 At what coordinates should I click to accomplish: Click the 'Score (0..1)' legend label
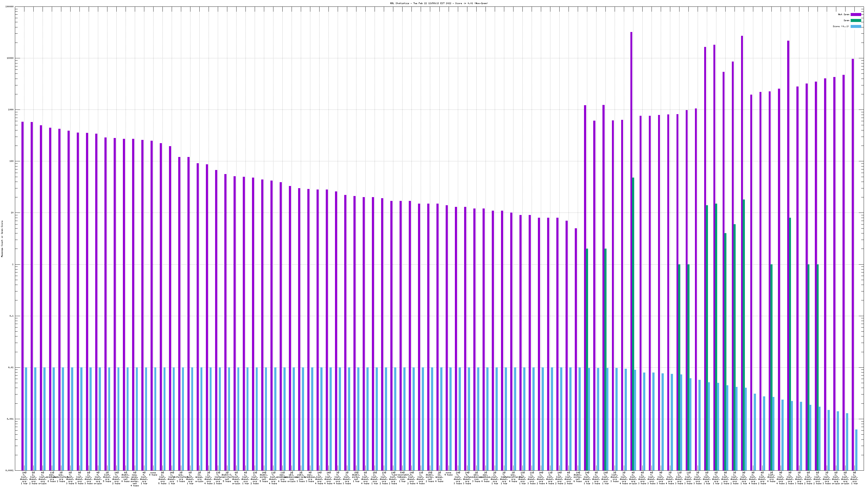(841, 26)
